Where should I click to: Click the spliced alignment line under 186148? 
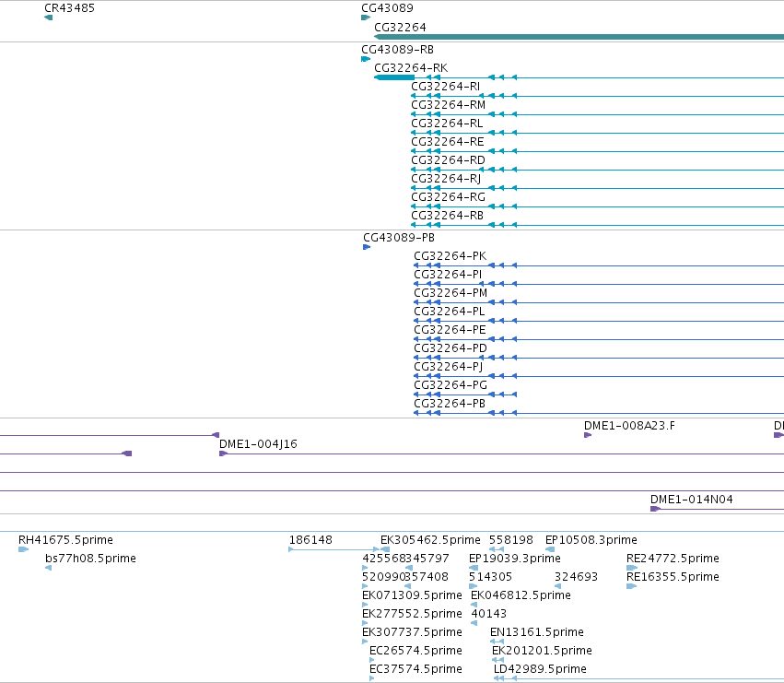click(x=334, y=549)
